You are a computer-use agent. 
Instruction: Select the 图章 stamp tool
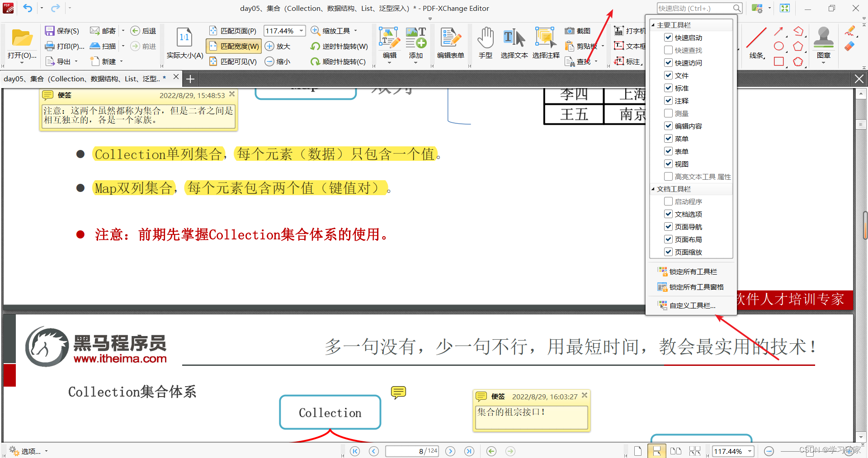[823, 43]
